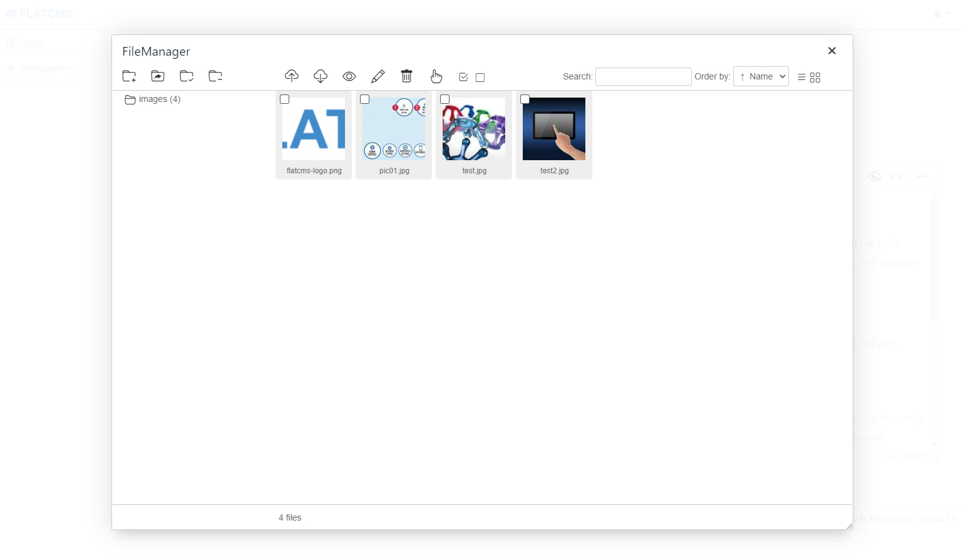Click the test.jpg file name
This screenshot has width=961, height=560.
(475, 171)
